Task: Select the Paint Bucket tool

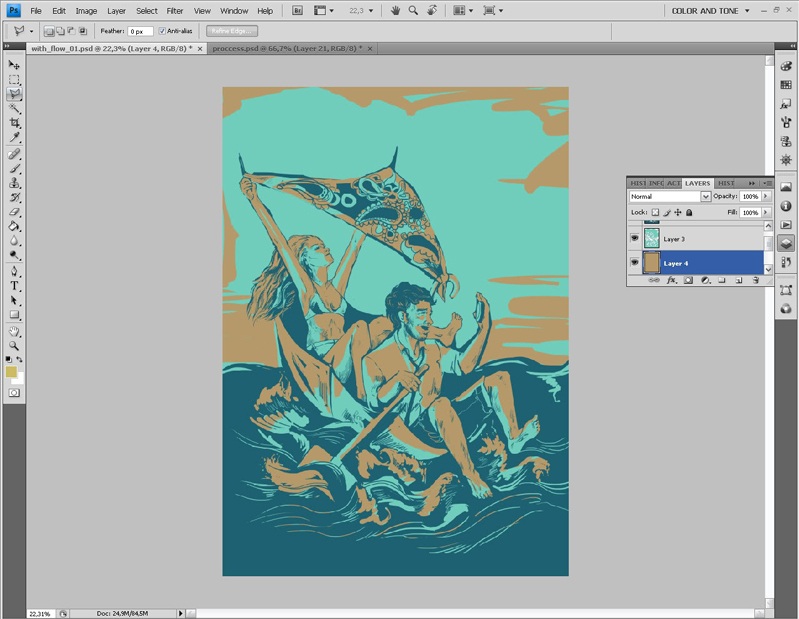Action: click(x=14, y=226)
